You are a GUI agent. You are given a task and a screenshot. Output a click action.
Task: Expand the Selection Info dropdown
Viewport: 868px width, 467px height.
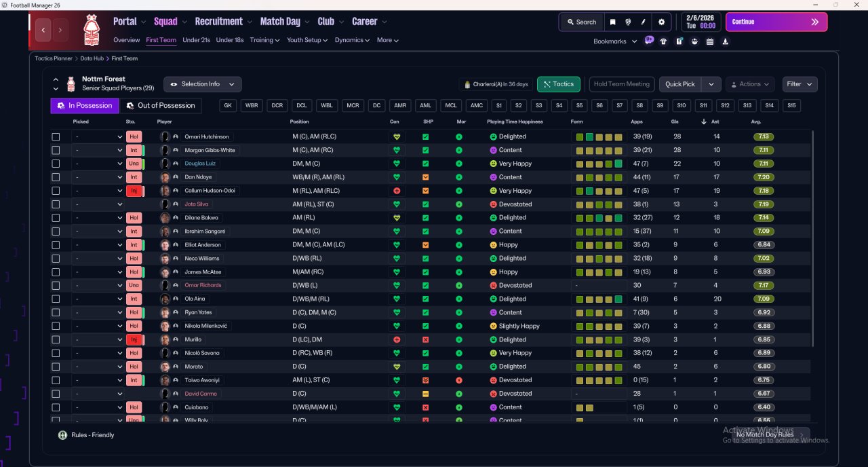point(202,84)
